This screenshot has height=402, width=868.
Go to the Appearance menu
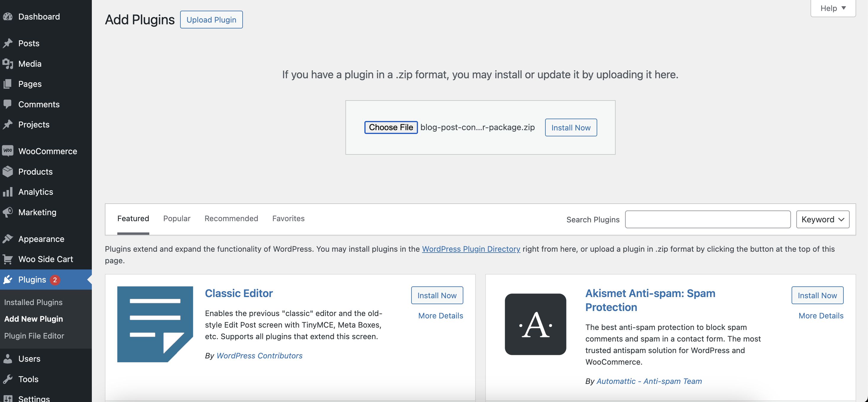point(46,239)
